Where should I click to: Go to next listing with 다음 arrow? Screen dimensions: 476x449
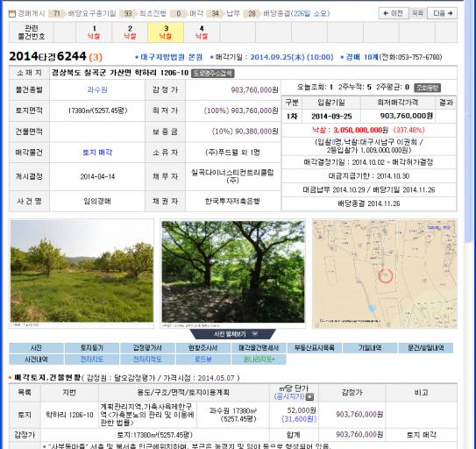(443, 13)
